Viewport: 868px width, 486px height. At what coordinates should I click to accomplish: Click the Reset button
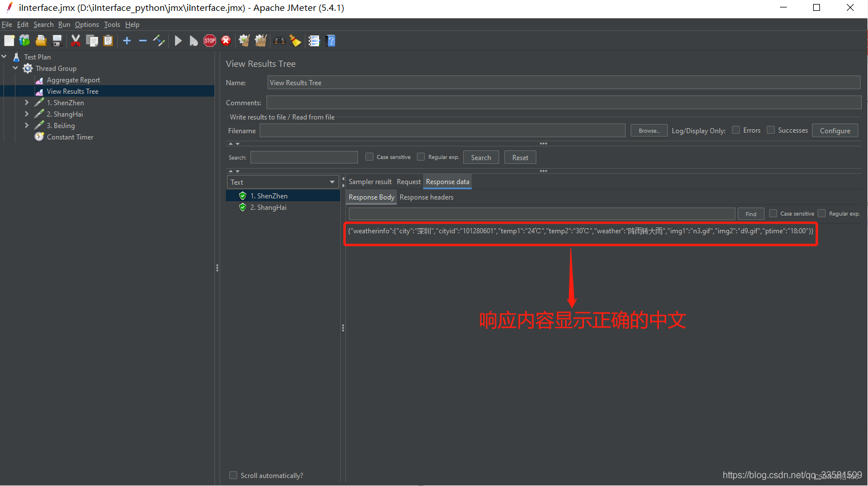520,157
